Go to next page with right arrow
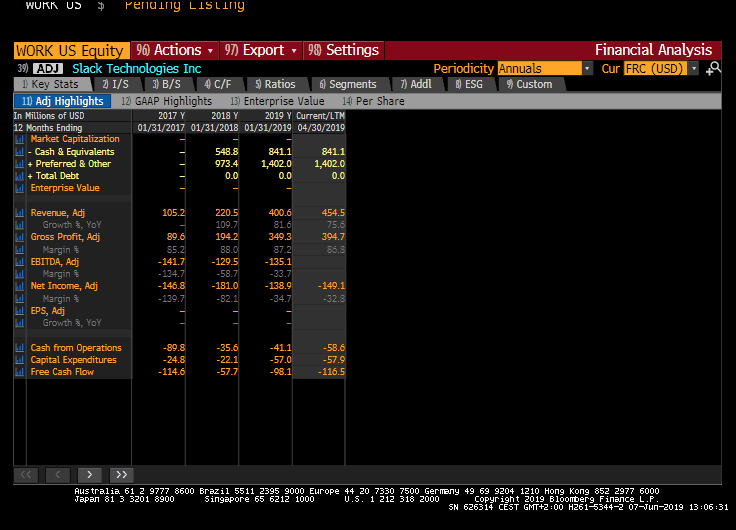The height and width of the screenshot is (530, 736). (90, 475)
